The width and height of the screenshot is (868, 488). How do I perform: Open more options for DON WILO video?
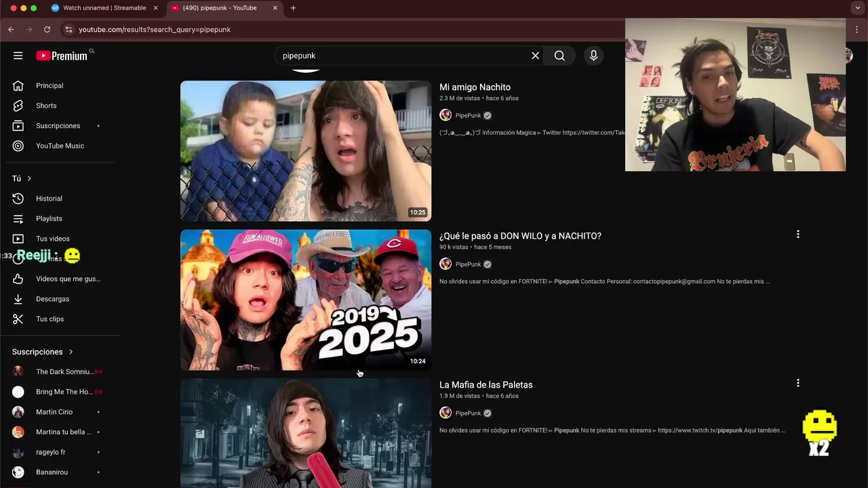pyautogui.click(x=797, y=235)
